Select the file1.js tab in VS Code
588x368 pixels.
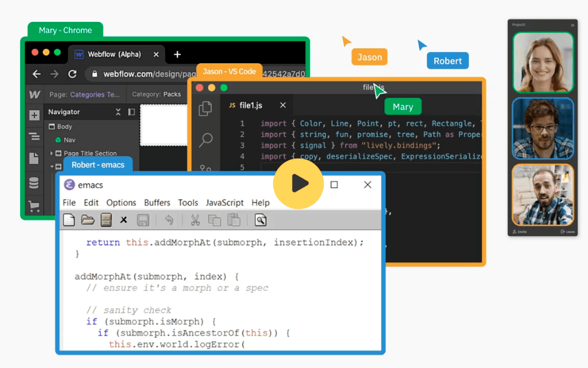(x=251, y=105)
